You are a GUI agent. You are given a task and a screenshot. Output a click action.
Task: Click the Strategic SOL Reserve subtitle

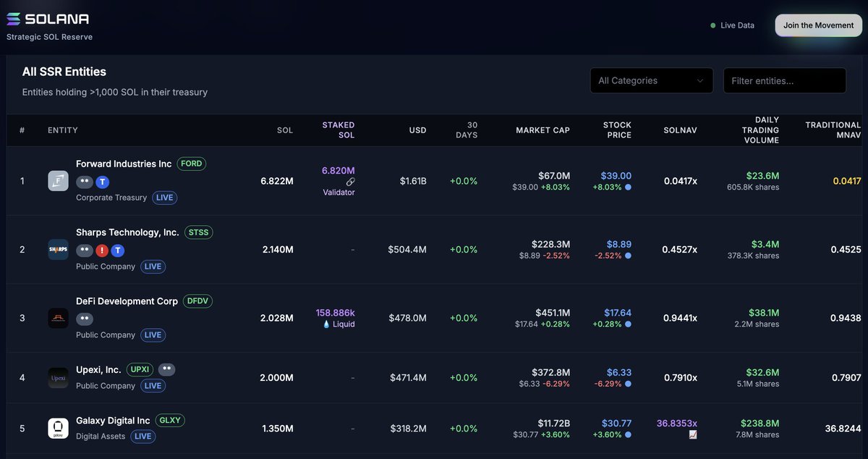coord(50,37)
